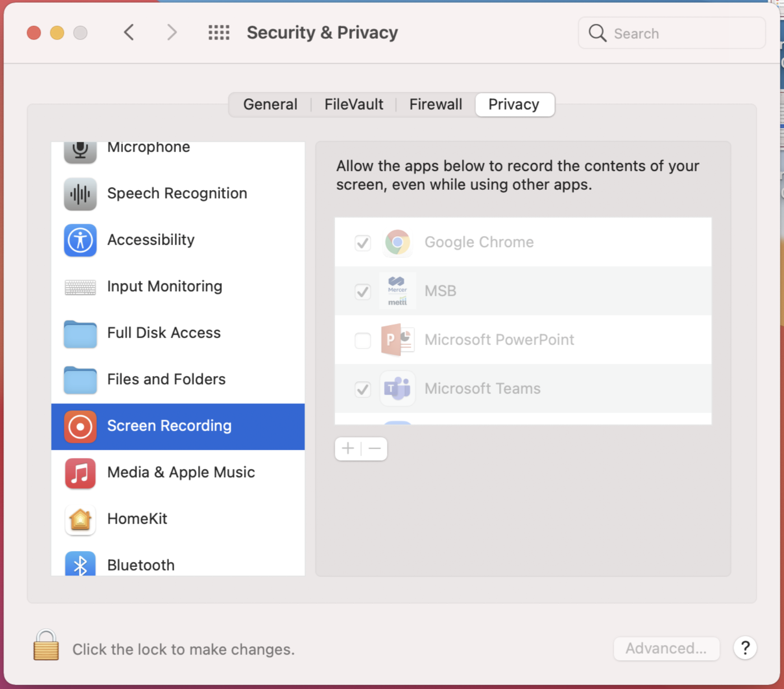Go back with the left chevron

pyautogui.click(x=129, y=33)
